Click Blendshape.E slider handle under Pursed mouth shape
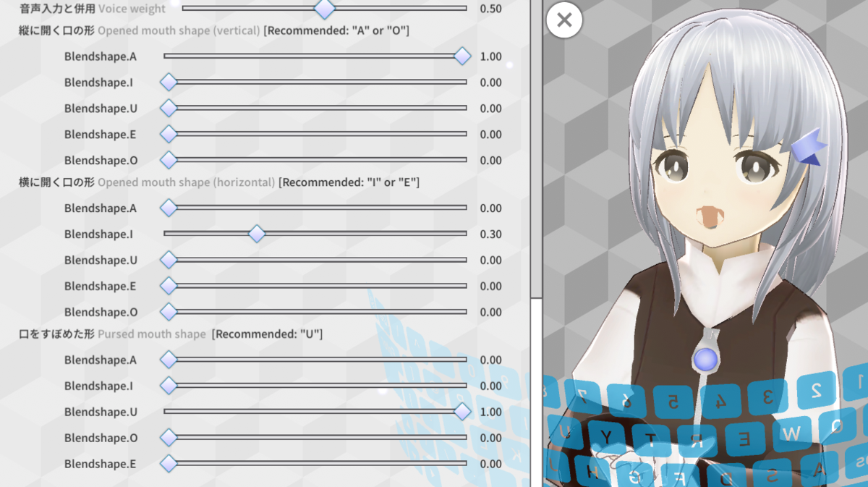 click(x=169, y=464)
